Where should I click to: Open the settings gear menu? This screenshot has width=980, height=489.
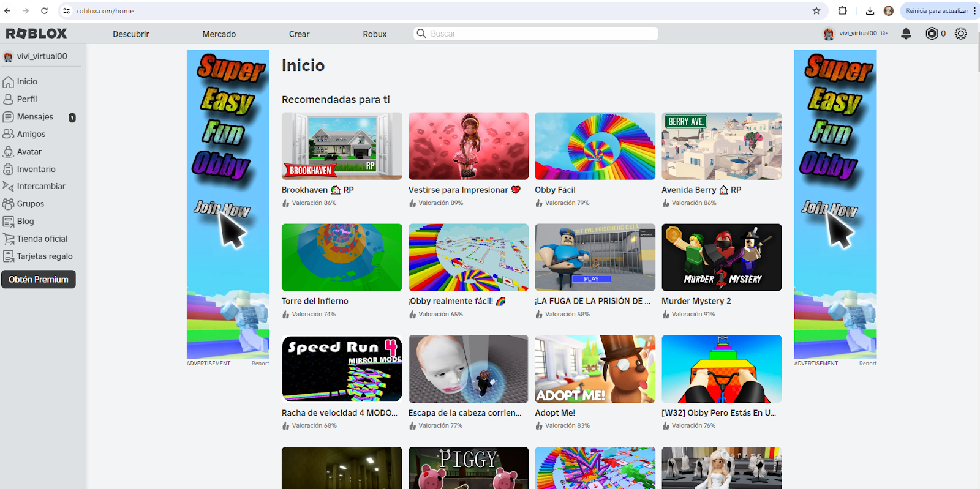(961, 34)
